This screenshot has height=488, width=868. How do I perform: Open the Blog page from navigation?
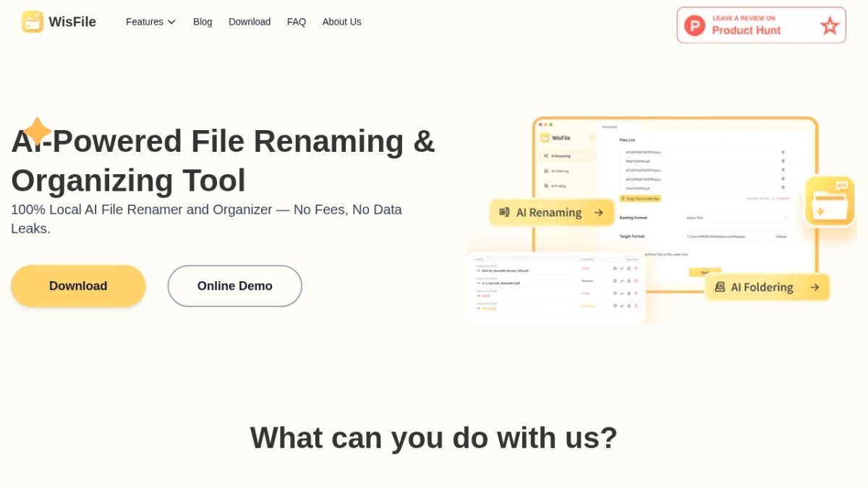[x=203, y=22]
